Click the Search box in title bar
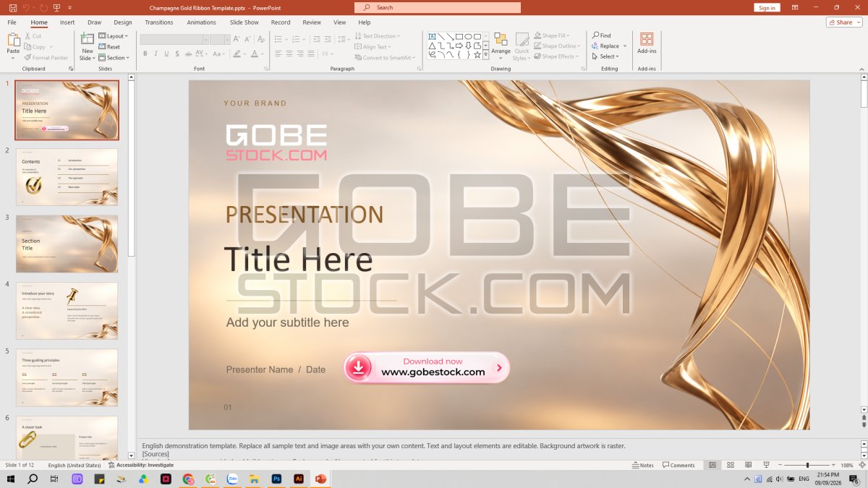This screenshot has height=488, width=868. [x=438, y=7]
